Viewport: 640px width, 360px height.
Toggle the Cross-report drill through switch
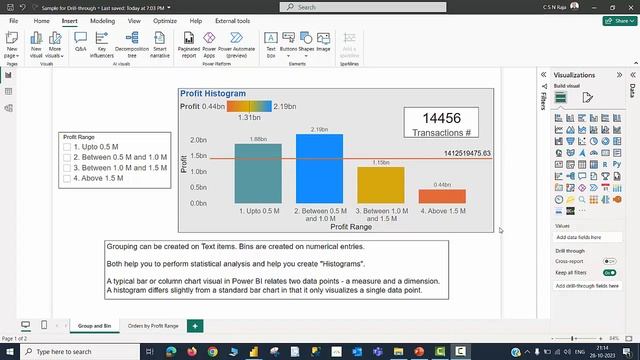[609, 261]
